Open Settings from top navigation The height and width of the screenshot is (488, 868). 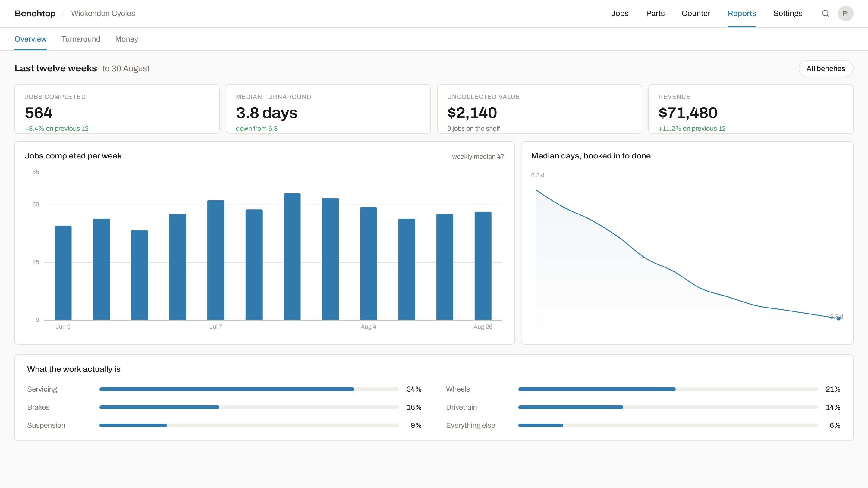tap(788, 14)
